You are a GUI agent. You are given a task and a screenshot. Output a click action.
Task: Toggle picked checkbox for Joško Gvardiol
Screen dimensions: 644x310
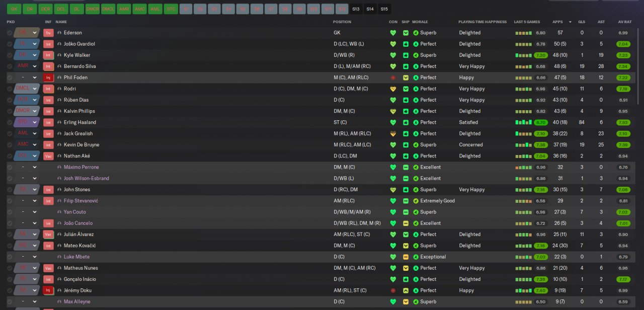[x=10, y=44]
